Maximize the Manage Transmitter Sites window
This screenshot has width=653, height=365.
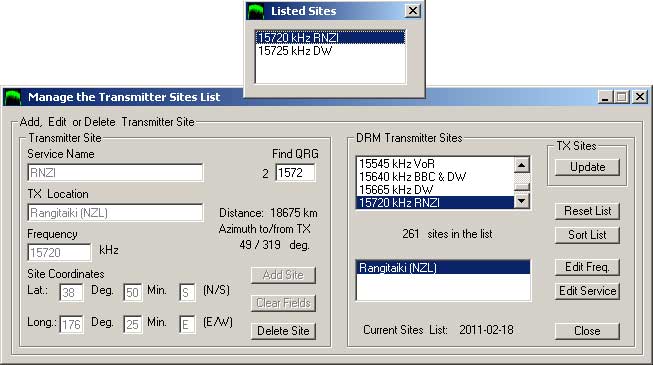point(621,97)
